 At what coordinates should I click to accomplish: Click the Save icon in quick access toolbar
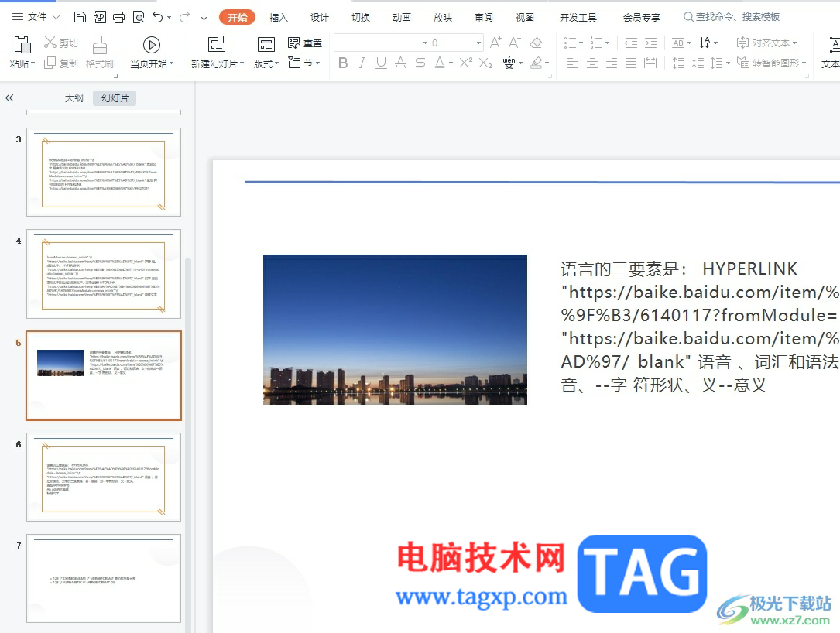click(80, 17)
